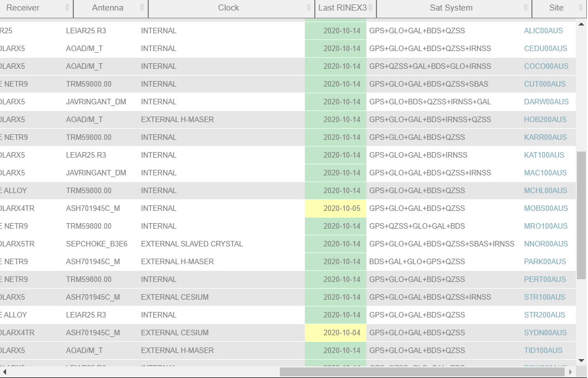Image resolution: width=588 pixels, height=378 pixels.
Task: Open the DARW00AUS site link
Action: coord(546,102)
